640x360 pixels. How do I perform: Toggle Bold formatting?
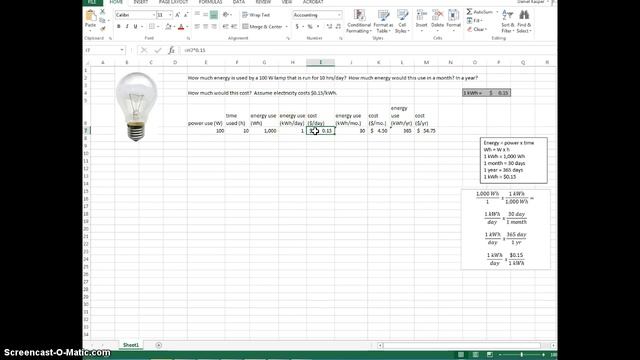click(x=119, y=27)
